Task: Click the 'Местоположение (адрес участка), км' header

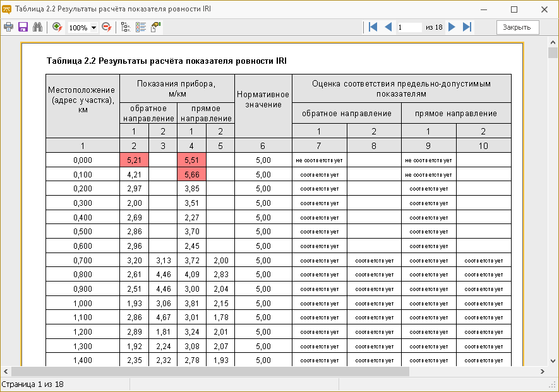Action: (x=83, y=106)
